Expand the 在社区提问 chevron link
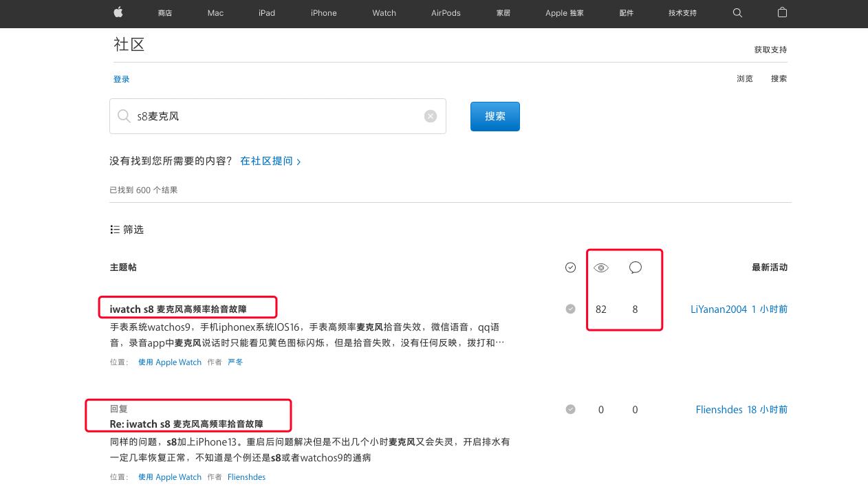Viewport: 868px width, 504px height. tap(298, 161)
